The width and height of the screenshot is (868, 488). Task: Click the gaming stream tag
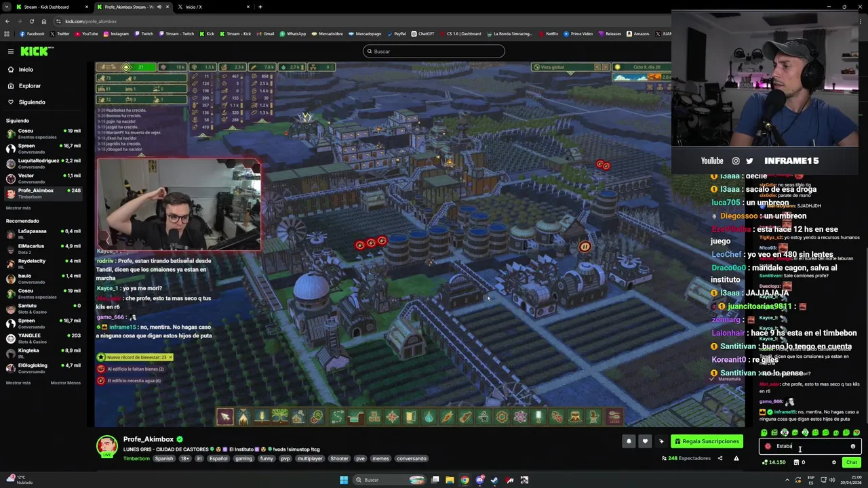243,459
